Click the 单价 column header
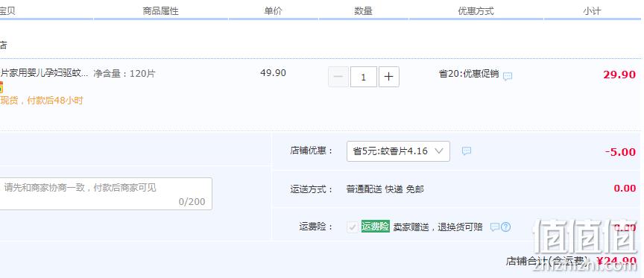Viewport: 644px width, 278px height. (x=273, y=11)
